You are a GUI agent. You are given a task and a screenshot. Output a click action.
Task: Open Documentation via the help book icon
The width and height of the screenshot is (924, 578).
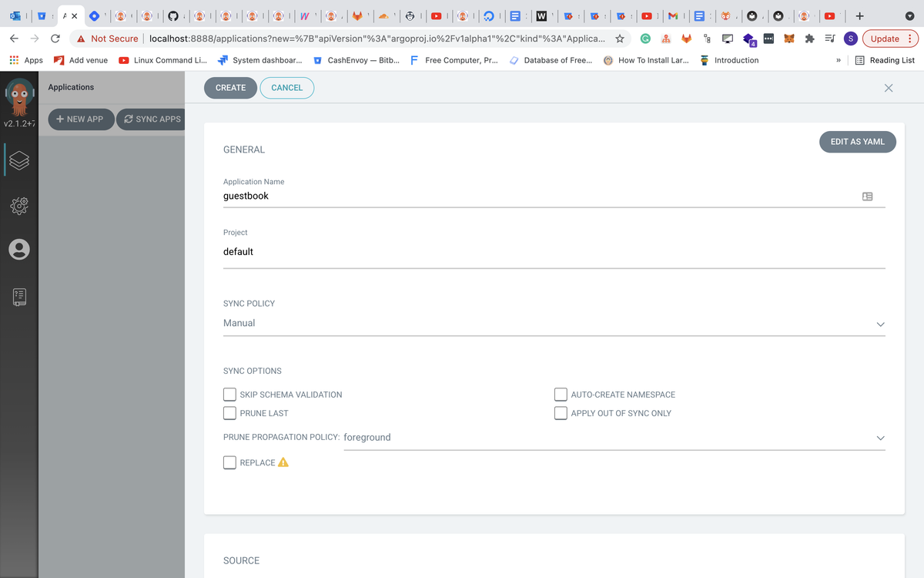click(x=19, y=296)
